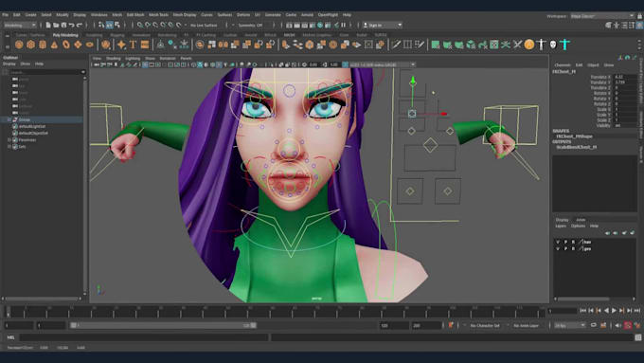Click the New Scene icon
The height and width of the screenshot is (363, 644).
[x=48, y=25]
